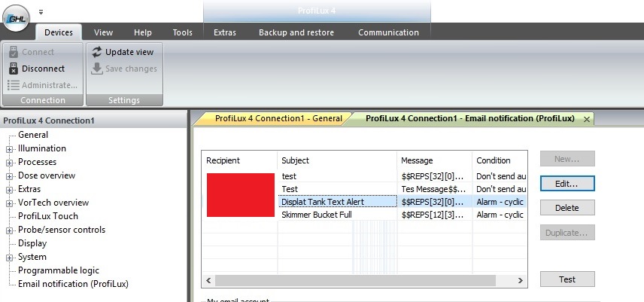Expand the Probe/sensor controls tree node
This screenshot has height=302, width=644.
[x=10, y=231]
